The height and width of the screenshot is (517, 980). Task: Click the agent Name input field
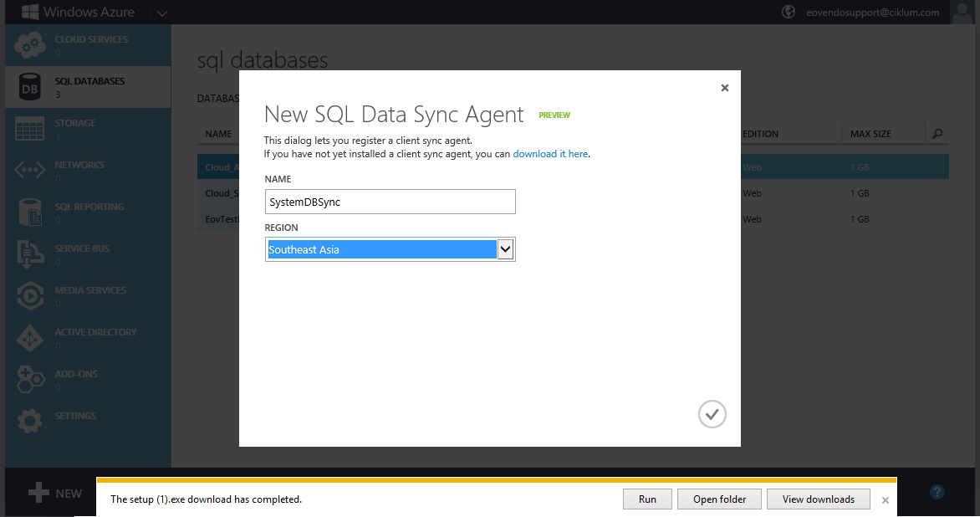tap(390, 202)
